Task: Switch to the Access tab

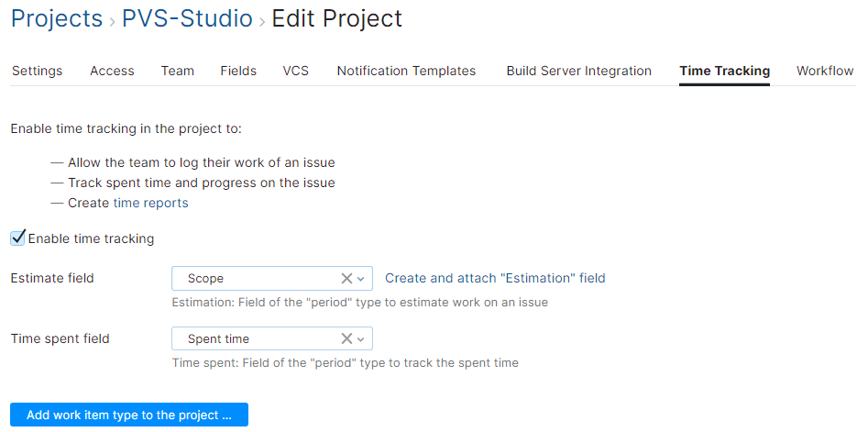Action: coord(112,71)
